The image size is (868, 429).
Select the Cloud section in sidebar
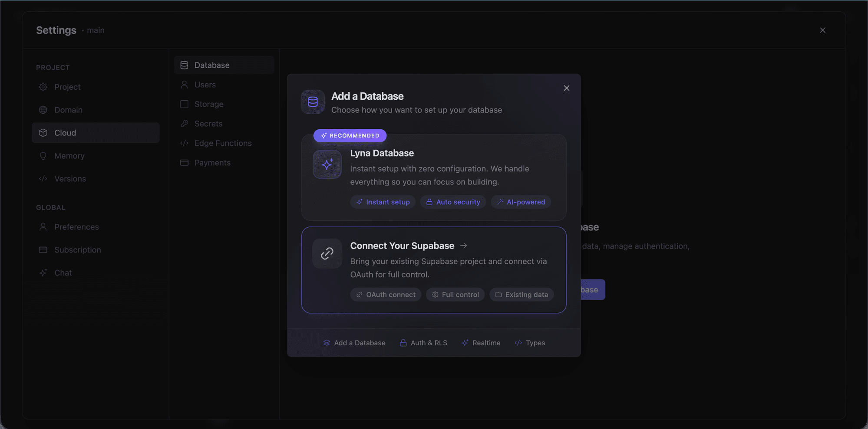(x=96, y=133)
